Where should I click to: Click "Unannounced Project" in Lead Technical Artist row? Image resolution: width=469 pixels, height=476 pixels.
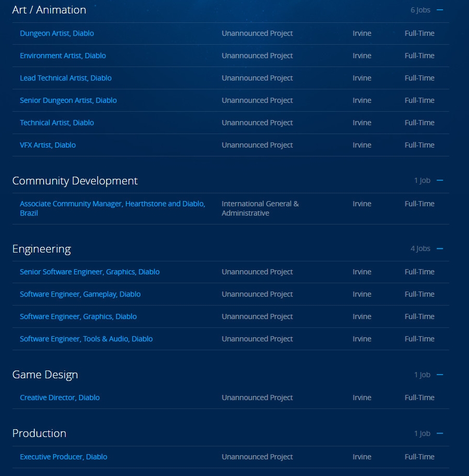click(257, 78)
